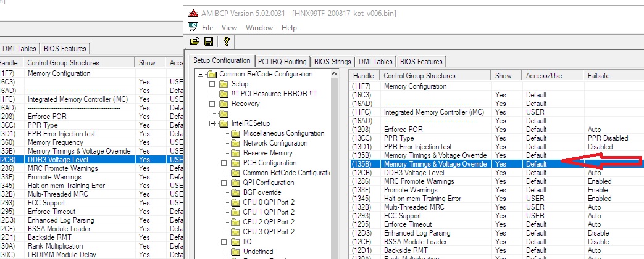The height and width of the screenshot is (259, 644).
Task: Select the BGF override folder
Action: coord(256,192)
